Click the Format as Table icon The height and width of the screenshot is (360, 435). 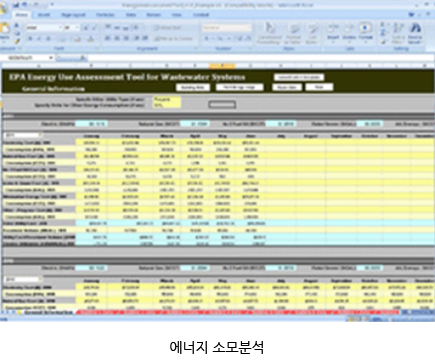click(294, 33)
